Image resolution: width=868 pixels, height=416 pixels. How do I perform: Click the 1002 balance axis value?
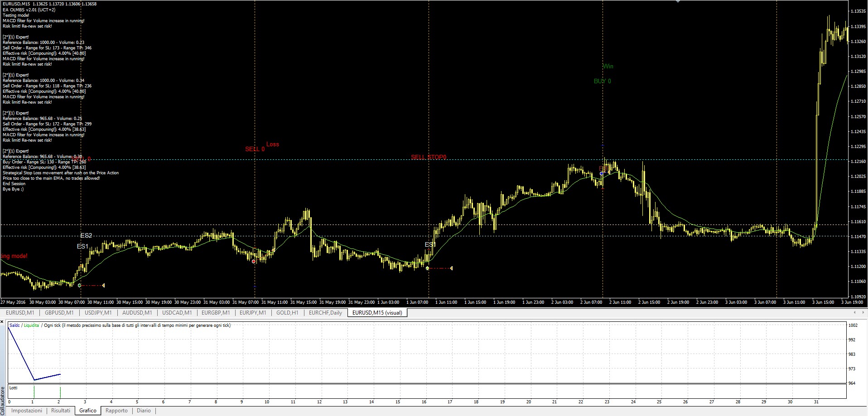point(853,325)
